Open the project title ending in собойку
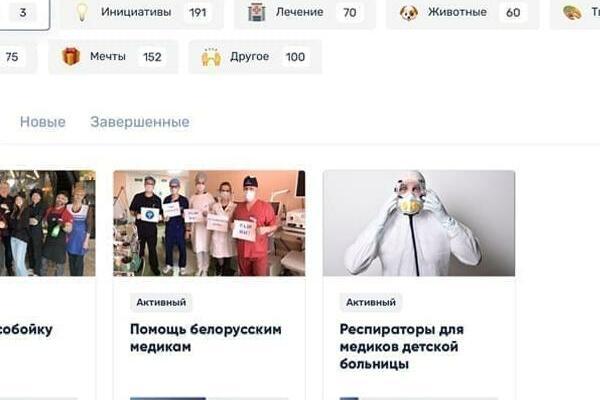The height and width of the screenshot is (400, 600). (26, 329)
